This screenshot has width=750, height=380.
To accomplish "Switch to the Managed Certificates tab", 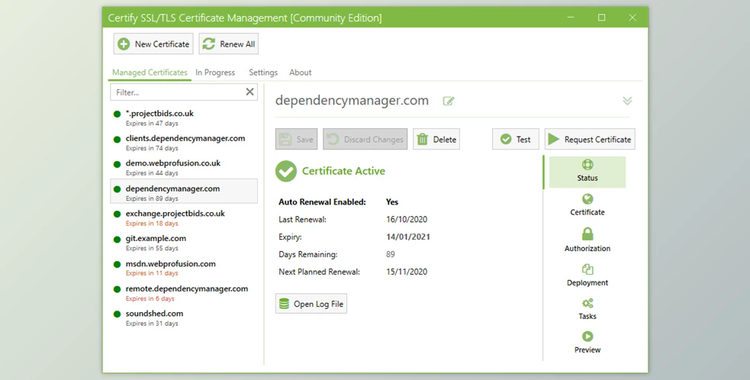I will pyautogui.click(x=150, y=72).
